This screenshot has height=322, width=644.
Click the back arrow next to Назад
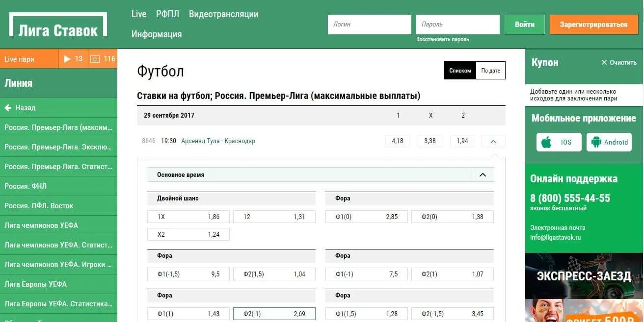click(x=8, y=108)
